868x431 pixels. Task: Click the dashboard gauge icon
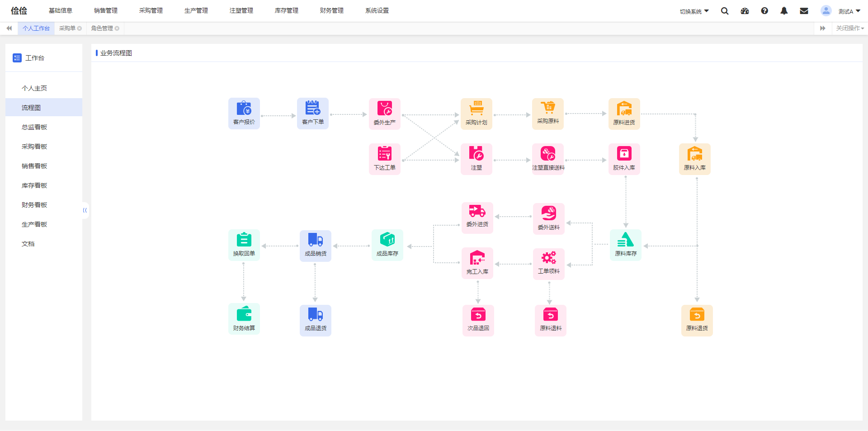coord(745,11)
